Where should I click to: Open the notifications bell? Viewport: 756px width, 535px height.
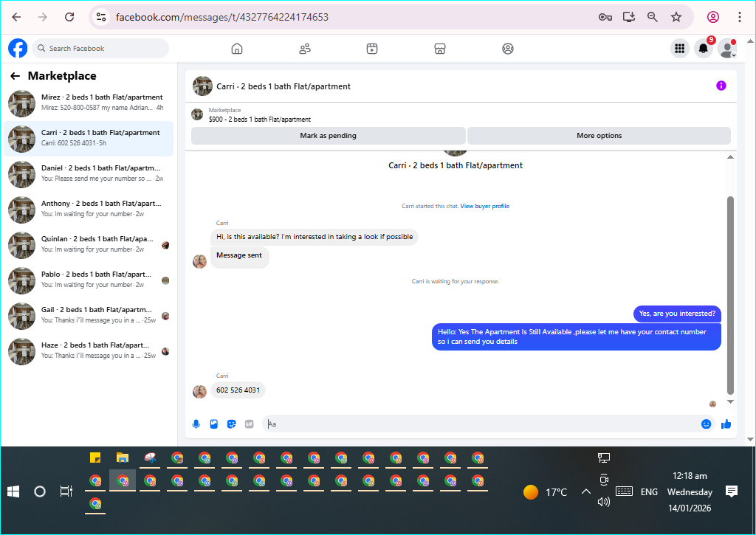(704, 48)
